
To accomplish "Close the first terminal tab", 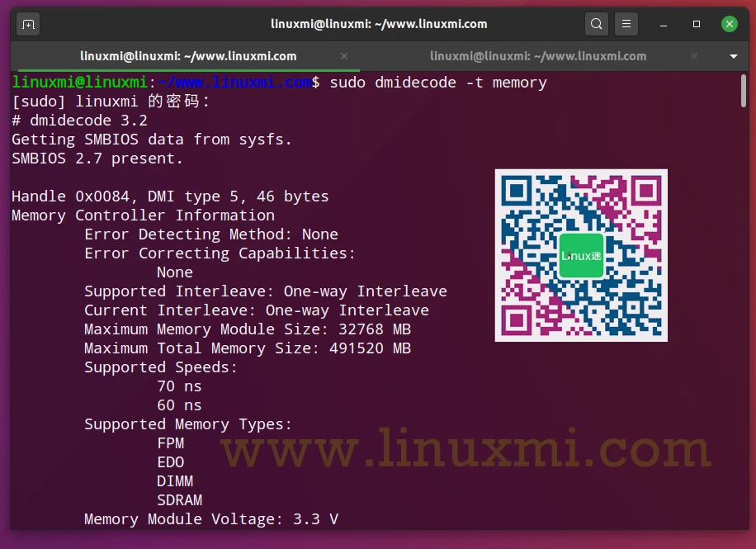I will pyautogui.click(x=344, y=56).
